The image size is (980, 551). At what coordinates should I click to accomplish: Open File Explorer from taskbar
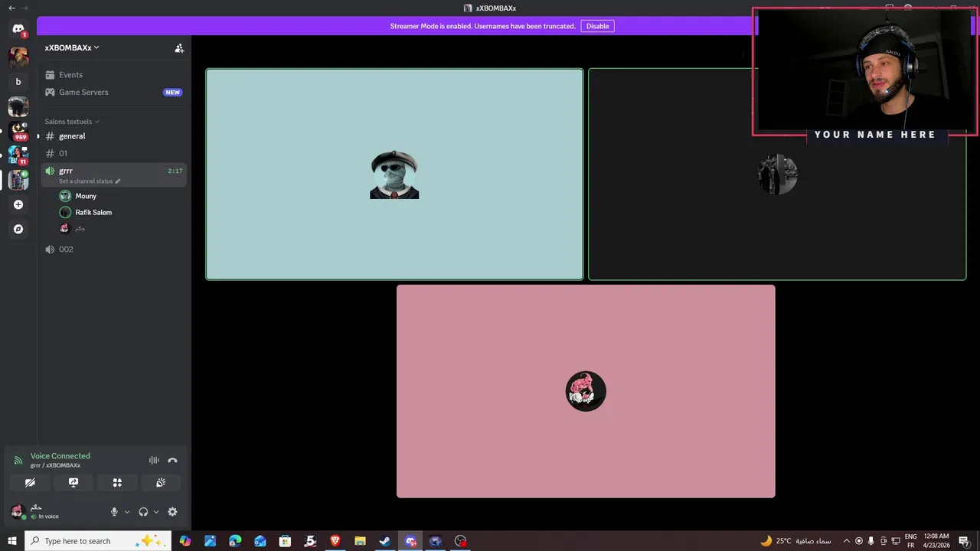tap(360, 541)
